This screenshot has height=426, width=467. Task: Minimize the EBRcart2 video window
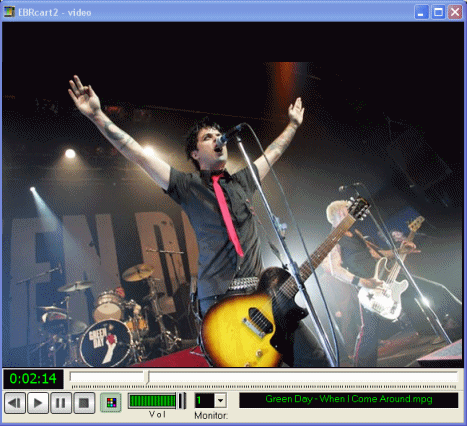pyautogui.click(x=421, y=12)
